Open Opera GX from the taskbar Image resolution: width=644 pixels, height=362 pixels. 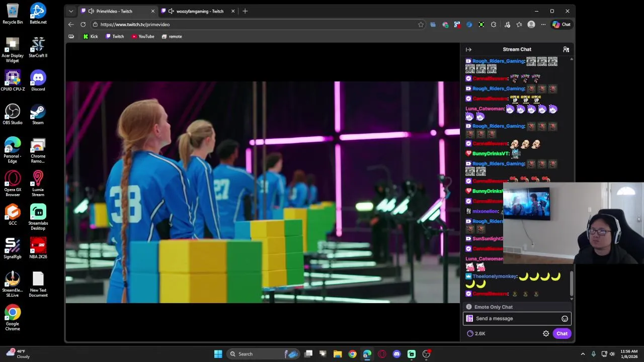(x=382, y=354)
